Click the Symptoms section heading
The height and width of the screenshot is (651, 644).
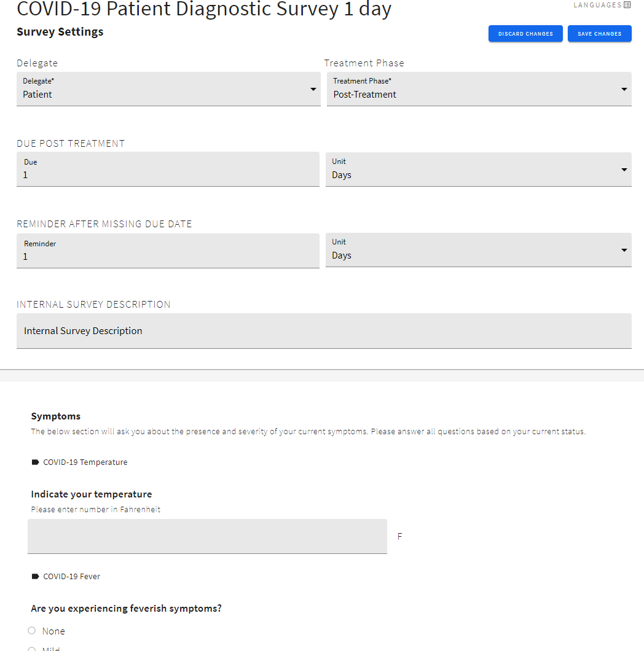56,416
